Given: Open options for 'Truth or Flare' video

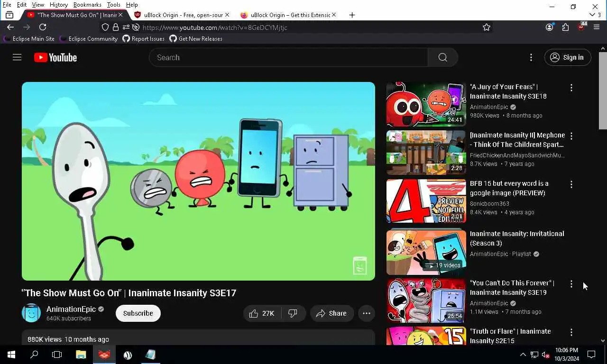Looking at the screenshot, I should pos(571,332).
